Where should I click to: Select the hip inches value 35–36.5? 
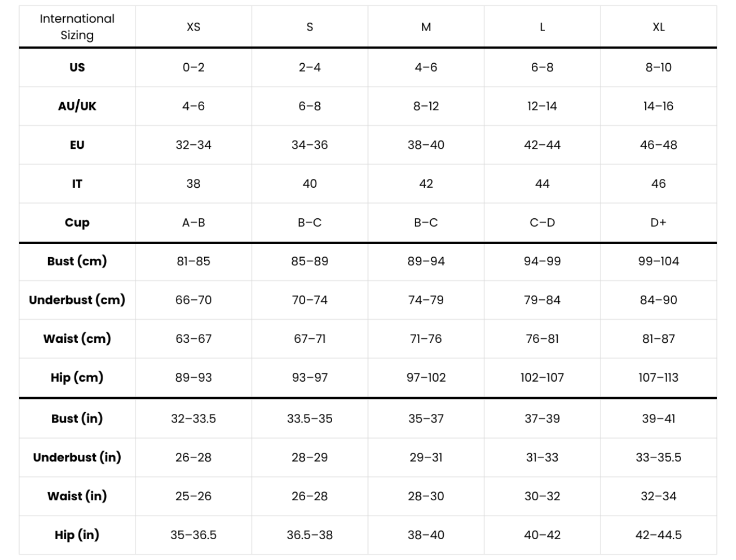tap(193, 535)
